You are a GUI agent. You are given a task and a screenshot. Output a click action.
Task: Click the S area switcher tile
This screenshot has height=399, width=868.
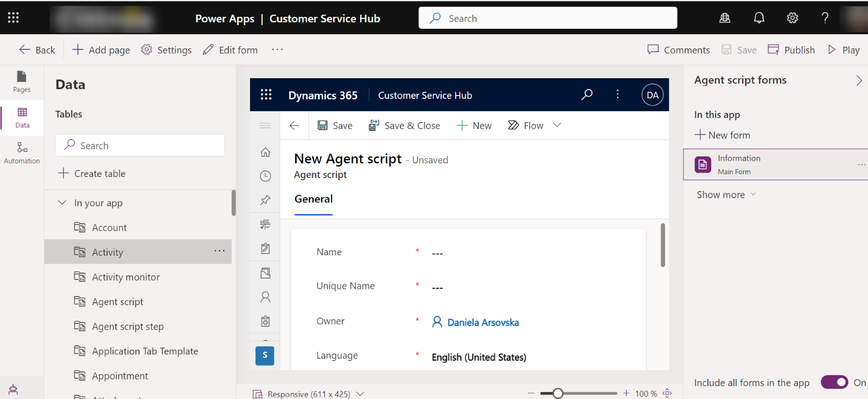pyautogui.click(x=265, y=356)
